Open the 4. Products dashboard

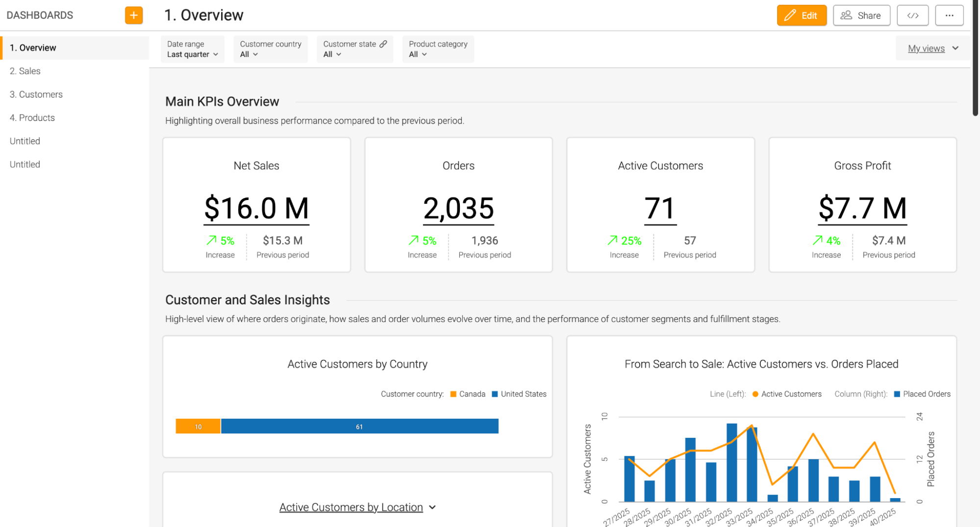pos(32,118)
